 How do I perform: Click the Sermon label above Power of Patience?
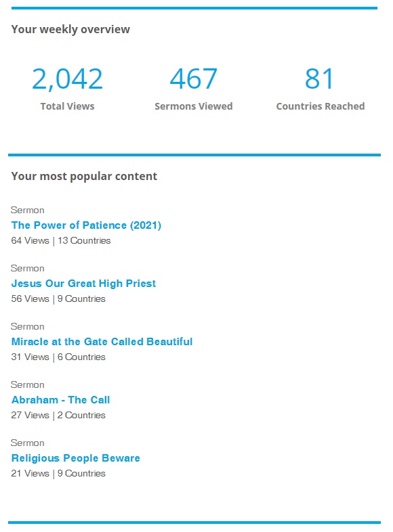point(28,210)
